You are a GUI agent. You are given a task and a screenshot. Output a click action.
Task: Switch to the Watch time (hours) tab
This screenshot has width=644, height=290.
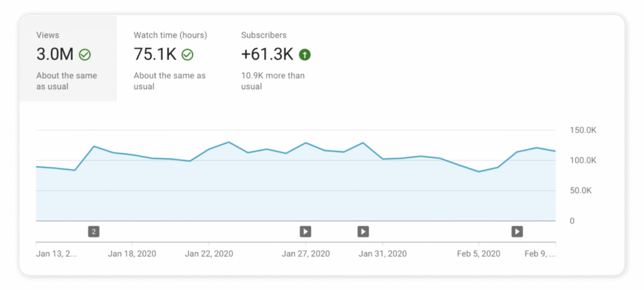pyautogui.click(x=170, y=59)
